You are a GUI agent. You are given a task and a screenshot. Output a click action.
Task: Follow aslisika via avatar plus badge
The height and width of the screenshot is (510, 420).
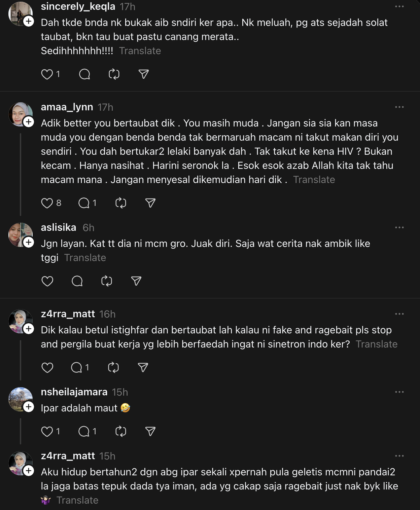(29, 242)
